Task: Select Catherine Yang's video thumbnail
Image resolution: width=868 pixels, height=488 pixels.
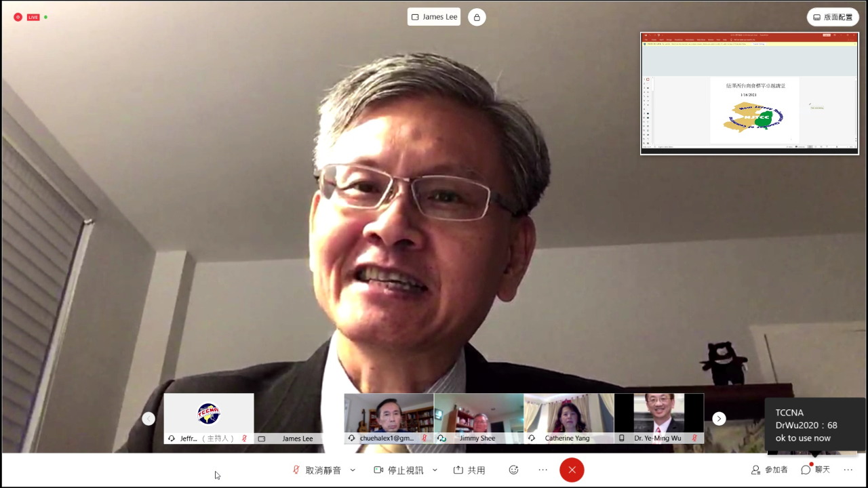Action: [568, 413]
